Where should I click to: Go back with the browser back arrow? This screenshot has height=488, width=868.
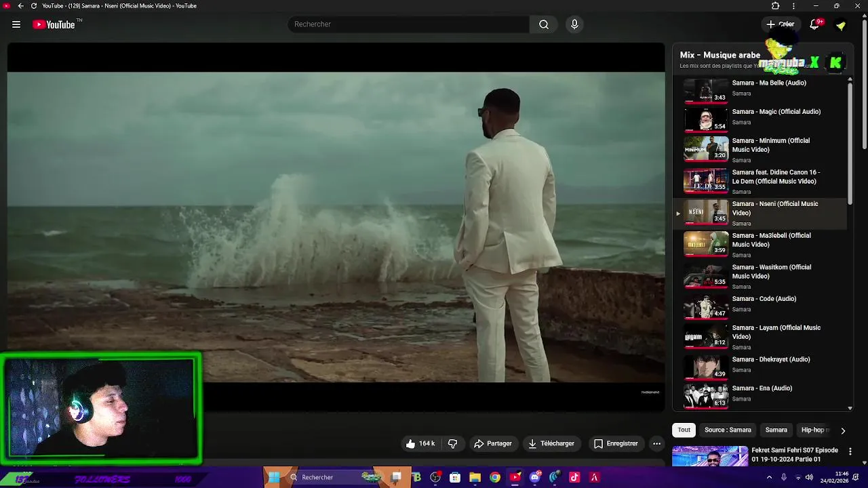click(20, 6)
